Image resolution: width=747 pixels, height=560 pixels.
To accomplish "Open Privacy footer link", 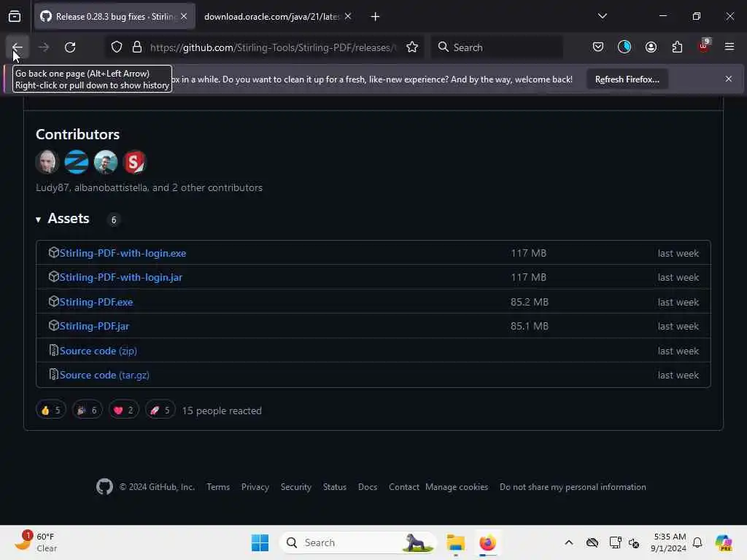I will click(x=255, y=487).
